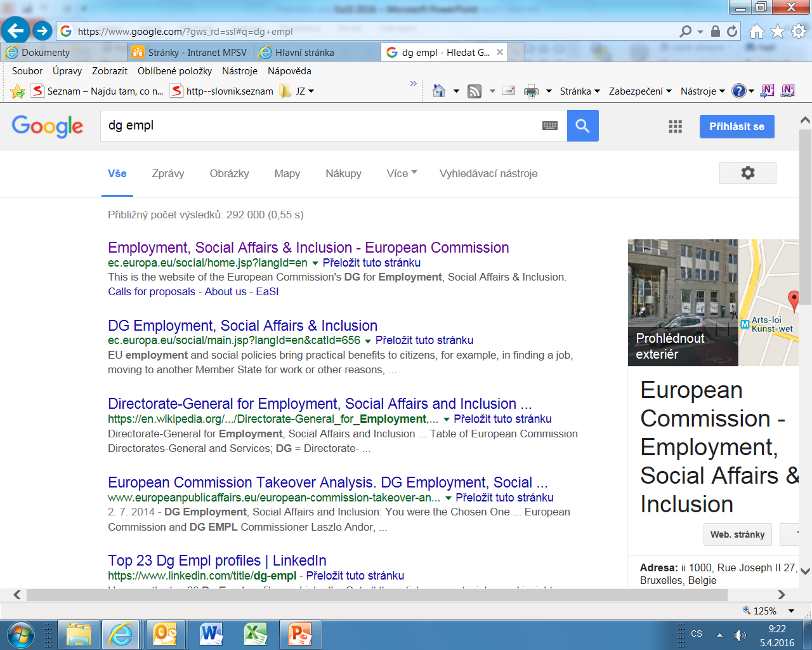This screenshot has height=650, width=812.
Task: Open Top 23 Dg Empl profiles LinkedIn
Action: pyautogui.click(x=217, y=560)
